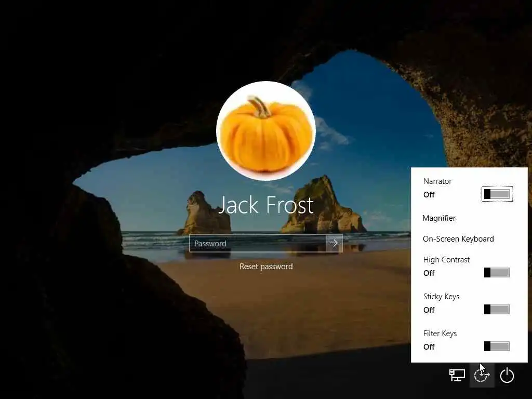Click the High Contrast label
The height and width of the screenshot is (399, 532).
pyautogui.click(x=446, y=260)
